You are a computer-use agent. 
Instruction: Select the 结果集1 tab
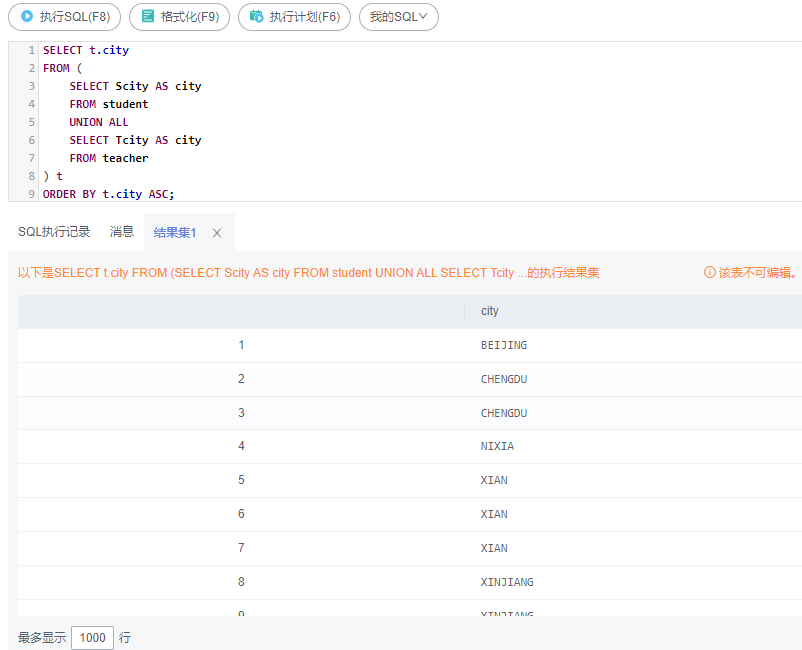[175, 233]
